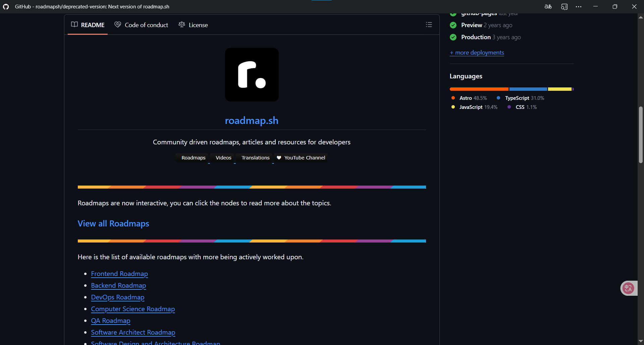Click the scales License icon
This screenshot has height=345, width=644.
(x=182, y=25)
